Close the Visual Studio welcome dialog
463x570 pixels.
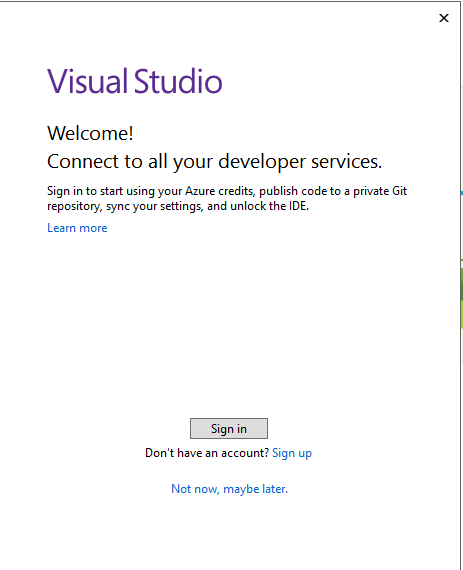coord(444,18)
